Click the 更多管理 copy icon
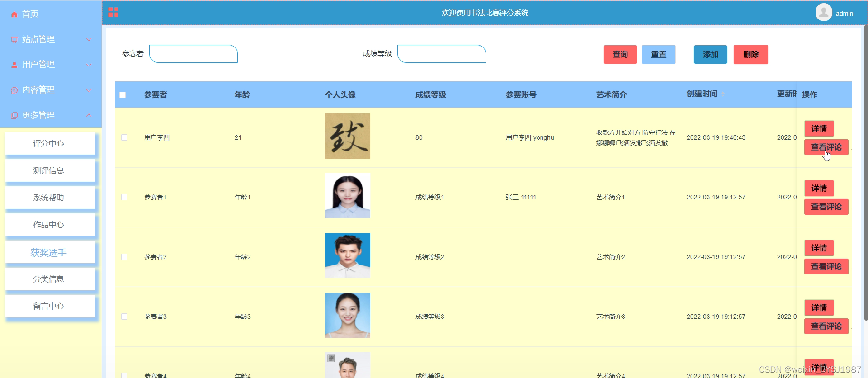Screen dimensions: 868x378 (14, 116)
